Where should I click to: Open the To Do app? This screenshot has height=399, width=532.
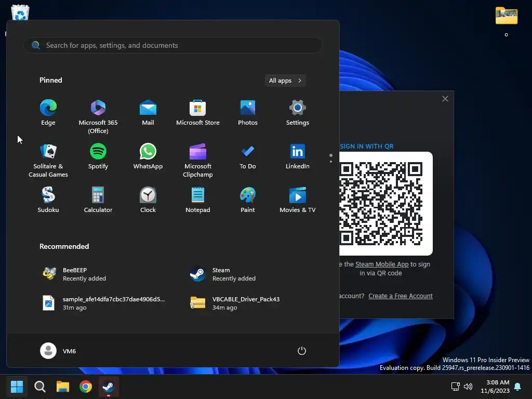click(x=248, y=156)
